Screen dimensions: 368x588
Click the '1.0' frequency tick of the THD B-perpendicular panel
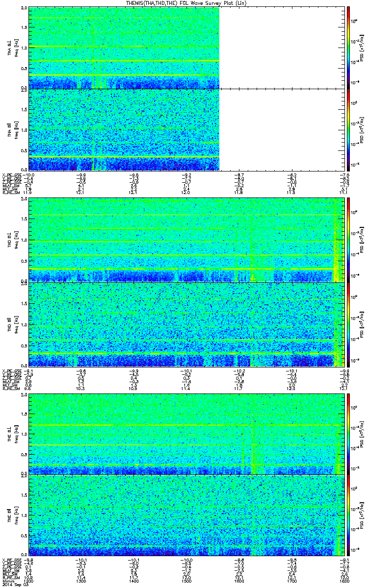pos(24,240)
